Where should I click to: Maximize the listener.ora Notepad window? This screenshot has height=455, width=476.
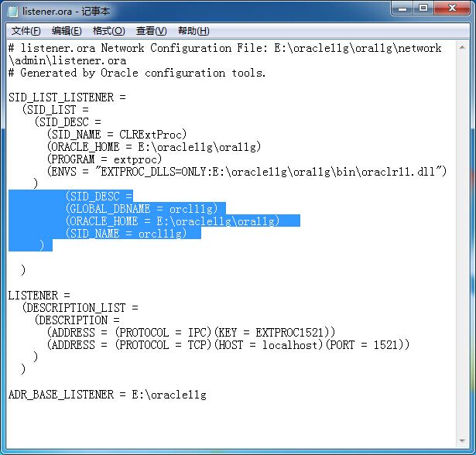tap(423, 8)
